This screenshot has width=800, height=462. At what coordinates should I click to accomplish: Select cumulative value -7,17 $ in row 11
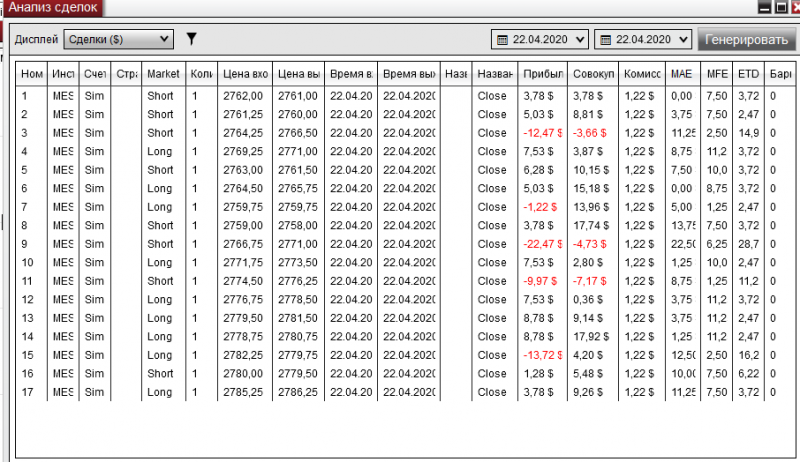[x=589, y=281]
